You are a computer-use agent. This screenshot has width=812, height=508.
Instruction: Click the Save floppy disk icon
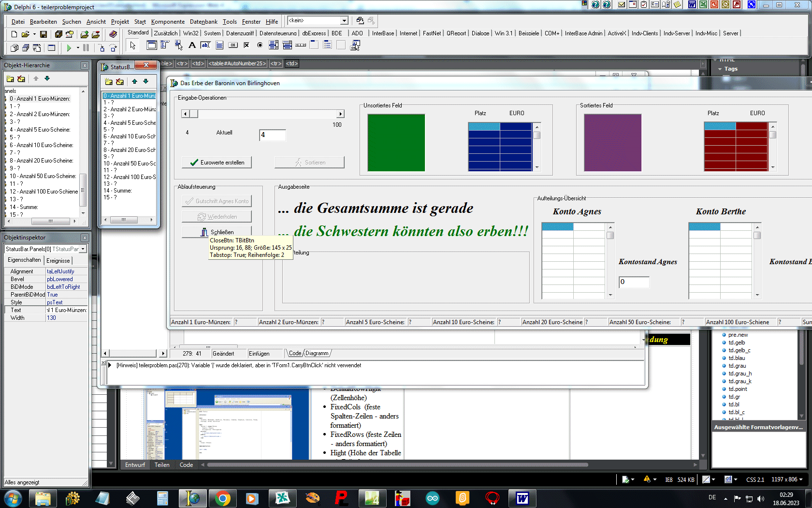43,34
